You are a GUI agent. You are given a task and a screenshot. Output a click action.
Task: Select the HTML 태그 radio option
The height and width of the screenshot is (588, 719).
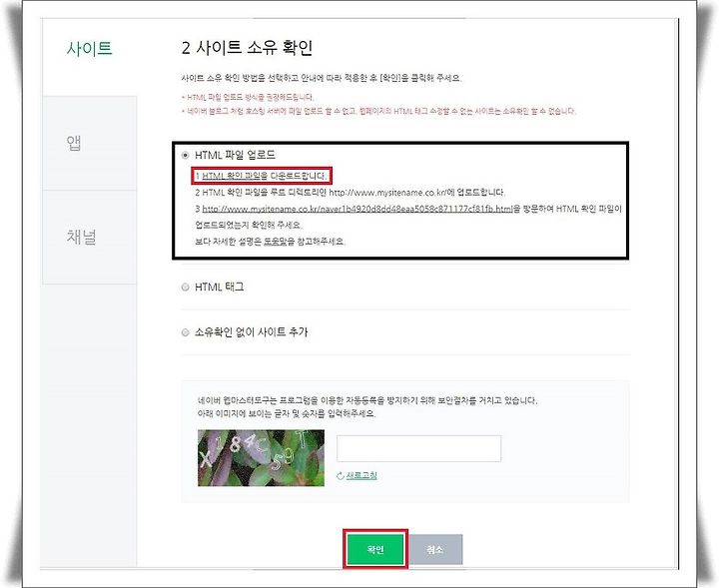186,288
